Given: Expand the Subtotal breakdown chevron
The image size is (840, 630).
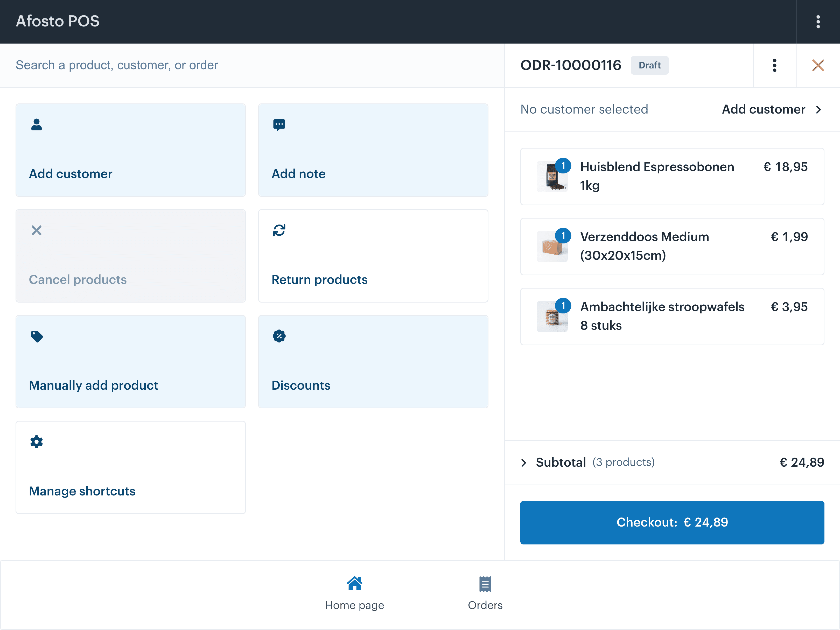Looking at the screenshot, I should [524, 462].
